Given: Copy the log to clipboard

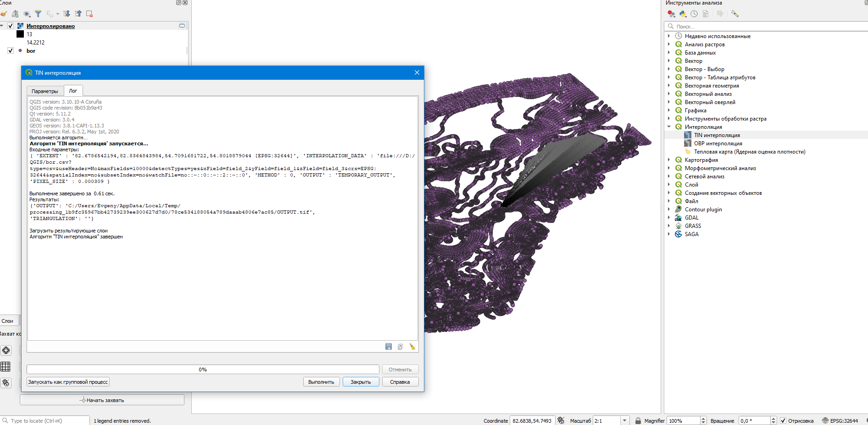Looking at the screenshot, I should tap(401, 347).
